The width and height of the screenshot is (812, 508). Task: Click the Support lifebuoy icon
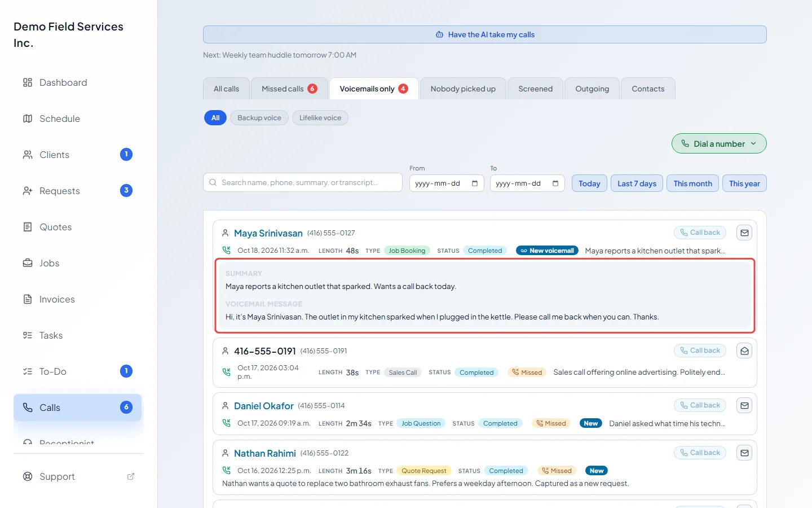[28, 476]
